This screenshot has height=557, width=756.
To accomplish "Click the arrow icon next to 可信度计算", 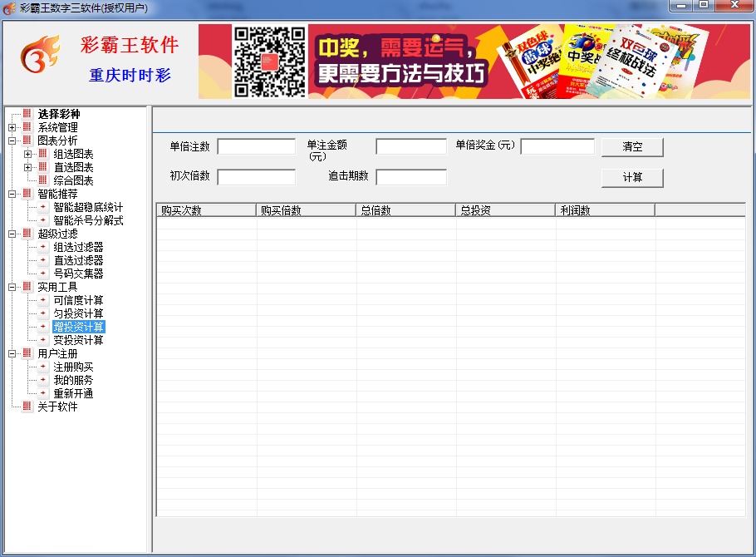I will 42,300.
